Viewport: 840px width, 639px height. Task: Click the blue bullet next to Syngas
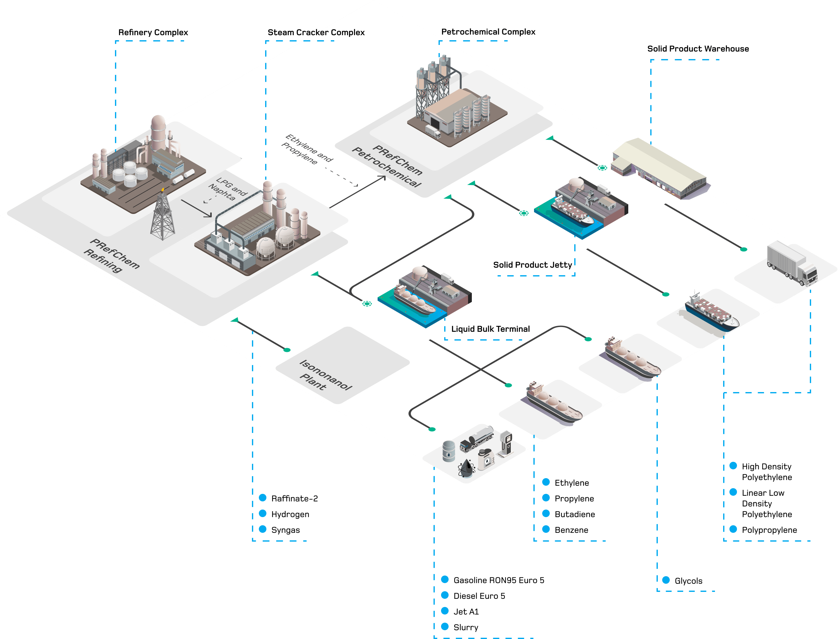click(262, 529)
